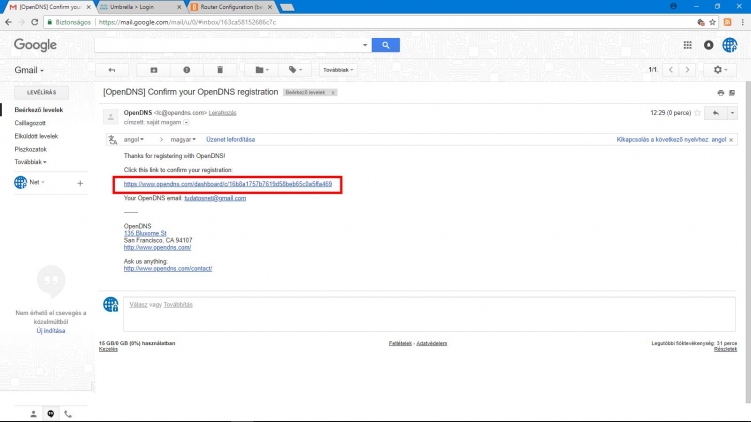Screen dimensions: 751x422
Task: Click the browser forward arrow
Action: pos(21,22)
